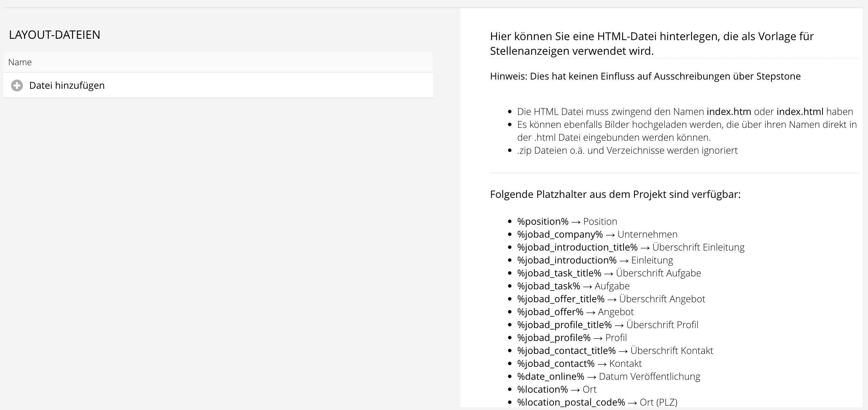Click the %location% placeholder text
The image size is (868, 410).
click(x=542, y=389)
